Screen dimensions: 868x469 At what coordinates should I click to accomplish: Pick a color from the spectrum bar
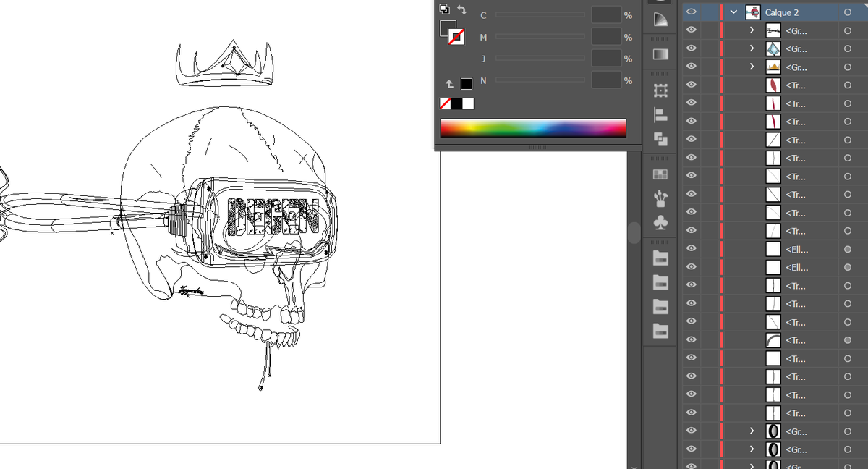[533, 128]
